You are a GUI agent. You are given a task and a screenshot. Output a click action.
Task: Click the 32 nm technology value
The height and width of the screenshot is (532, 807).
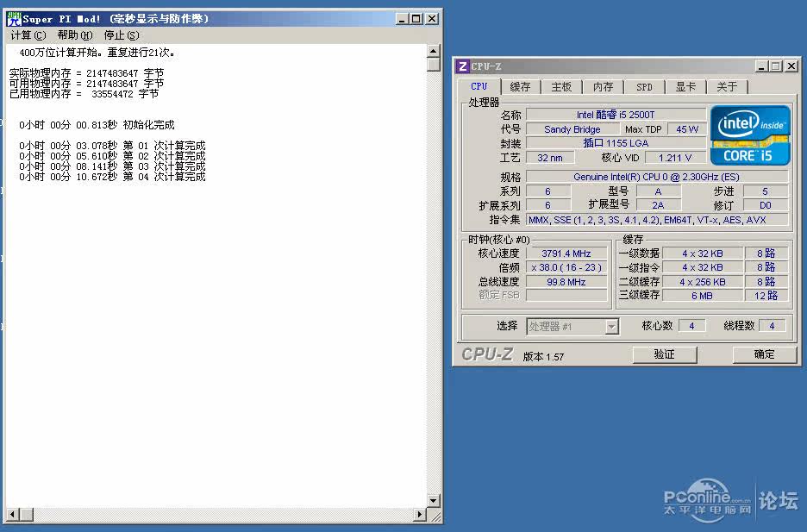tap(550, 158)
